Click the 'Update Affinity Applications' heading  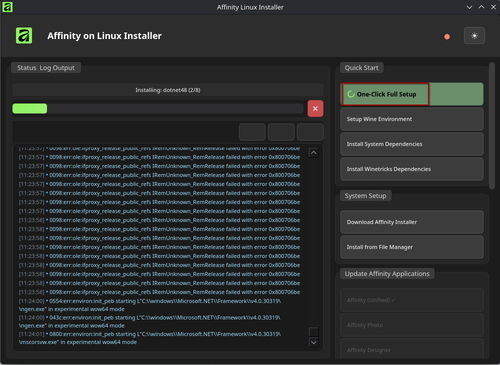coord(387,274)
